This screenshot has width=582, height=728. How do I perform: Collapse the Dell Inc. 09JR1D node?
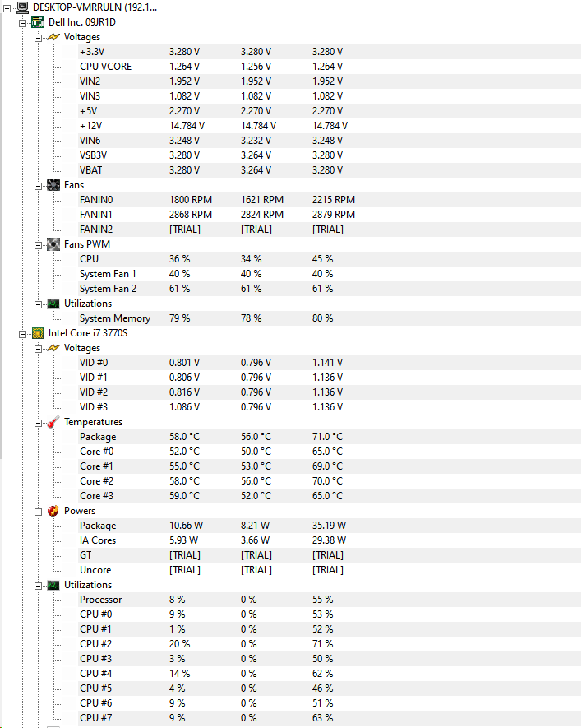point(23,22)
